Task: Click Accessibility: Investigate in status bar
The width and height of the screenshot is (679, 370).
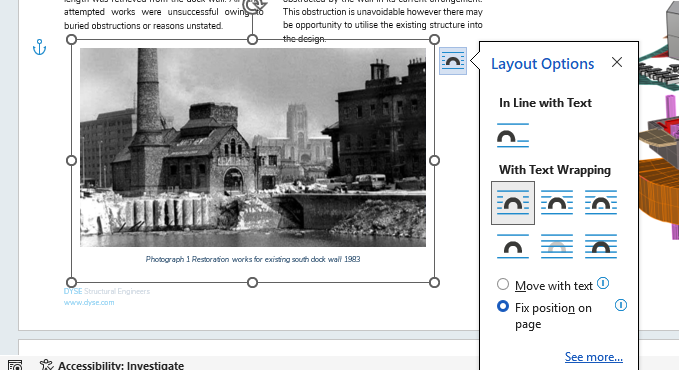Action: click(121, 366)
